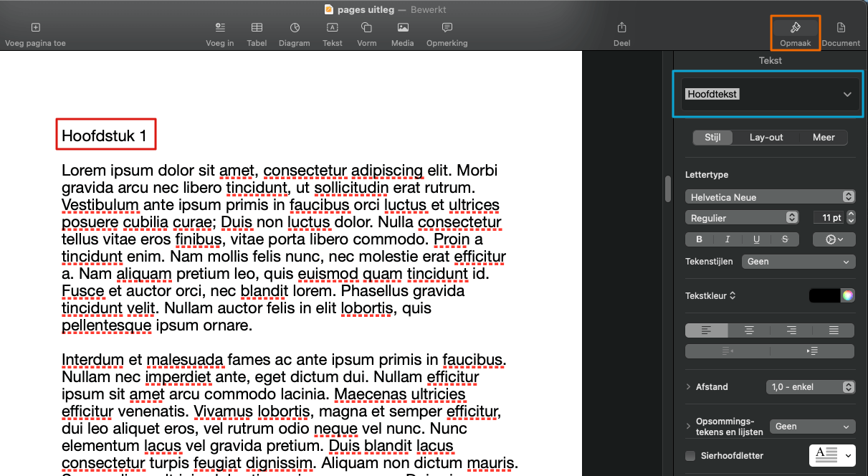868x476 pixels.
Task: Toggle the Opmaak format inspector
Action: tap(795, 27)
